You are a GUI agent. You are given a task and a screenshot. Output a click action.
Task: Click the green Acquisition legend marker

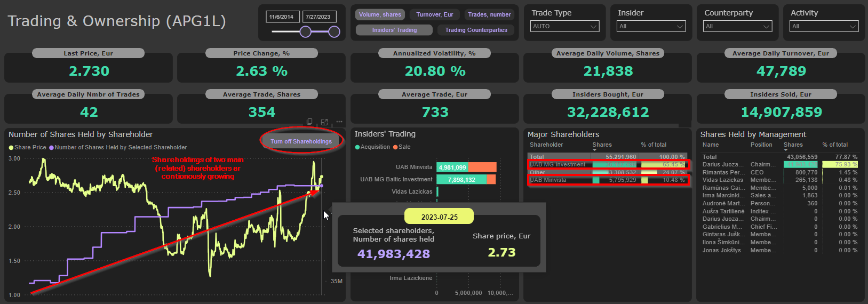click(357, 147)
